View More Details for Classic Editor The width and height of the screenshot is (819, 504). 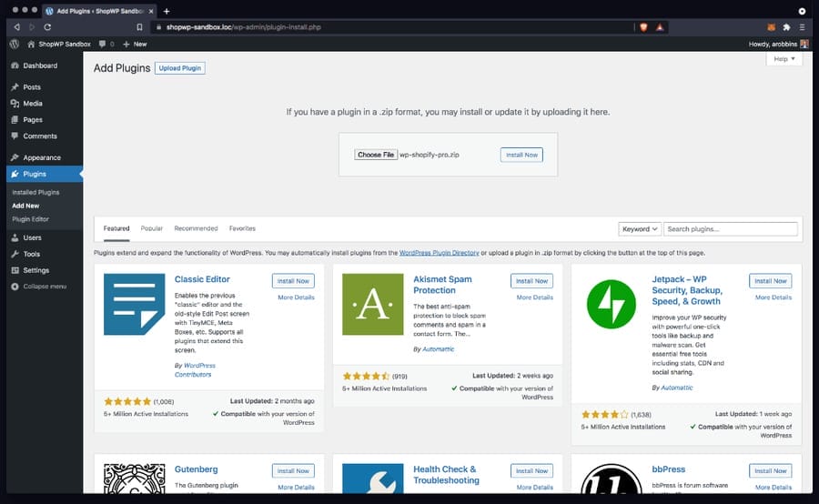coord(296,297)
